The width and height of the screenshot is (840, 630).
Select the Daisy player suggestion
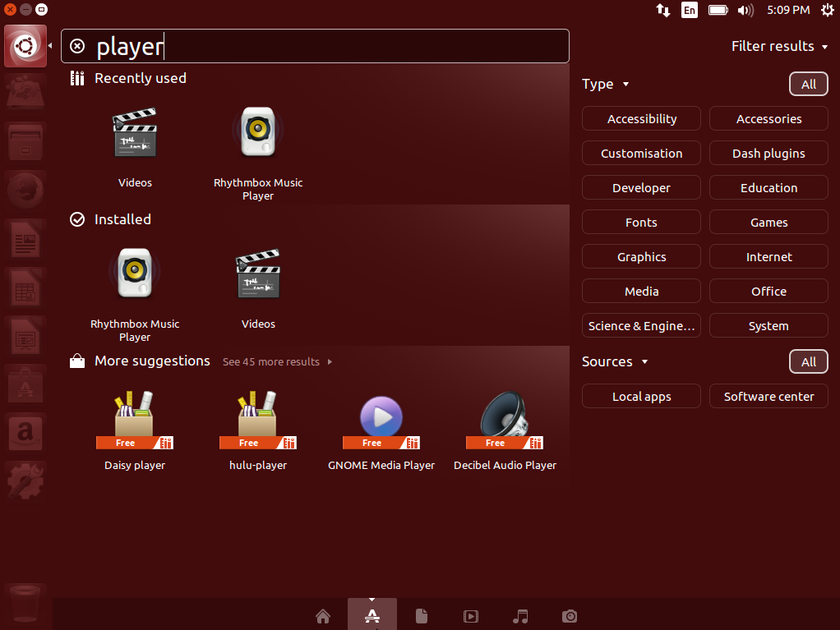click(x=135, y=428)
